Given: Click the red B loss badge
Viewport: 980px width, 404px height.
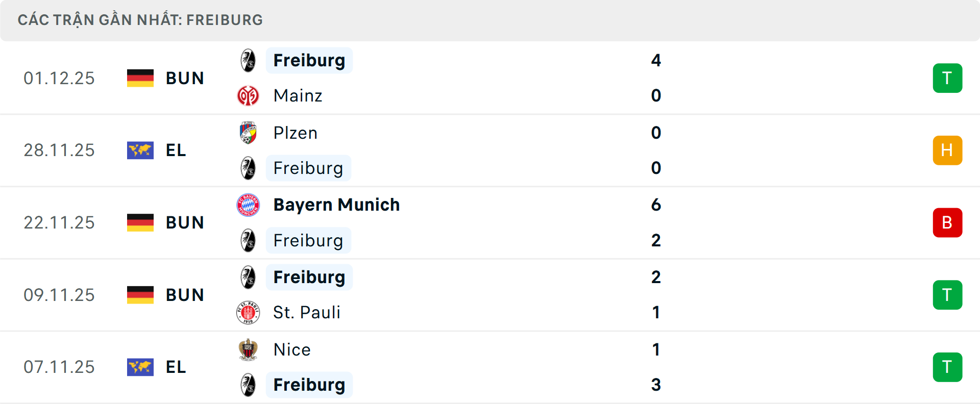Looking at the screenshot, I should pos(947,223).
